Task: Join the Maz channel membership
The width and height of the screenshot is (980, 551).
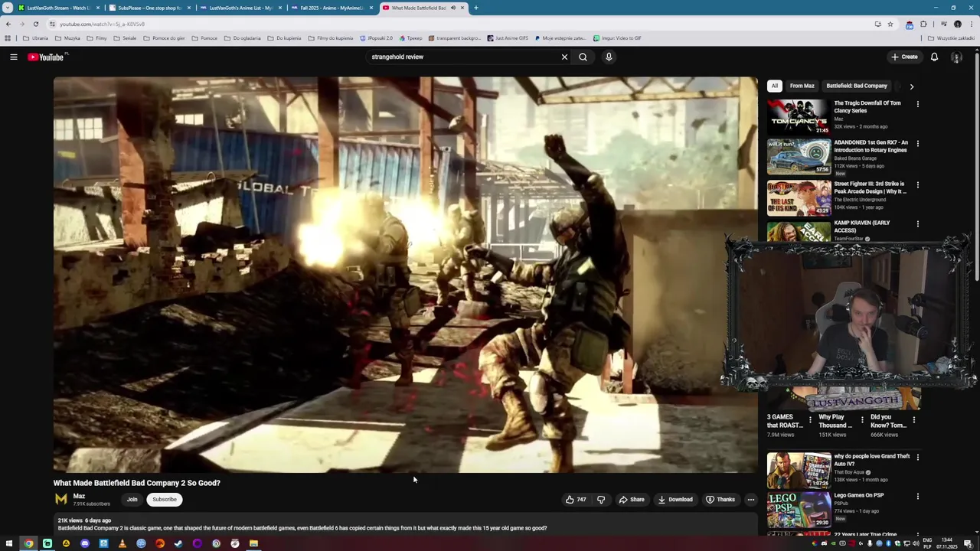Action: (132, 500)
